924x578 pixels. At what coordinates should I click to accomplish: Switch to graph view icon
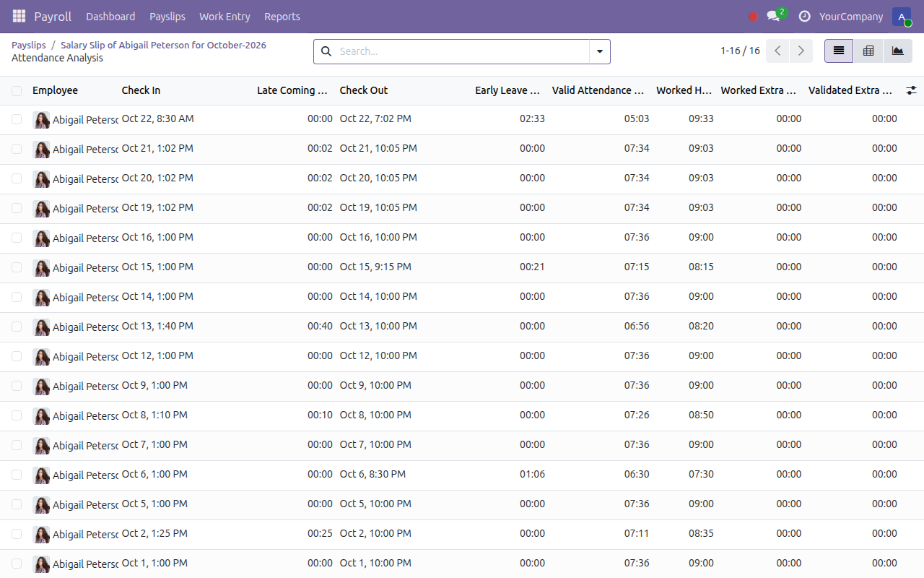coord(897,51)
